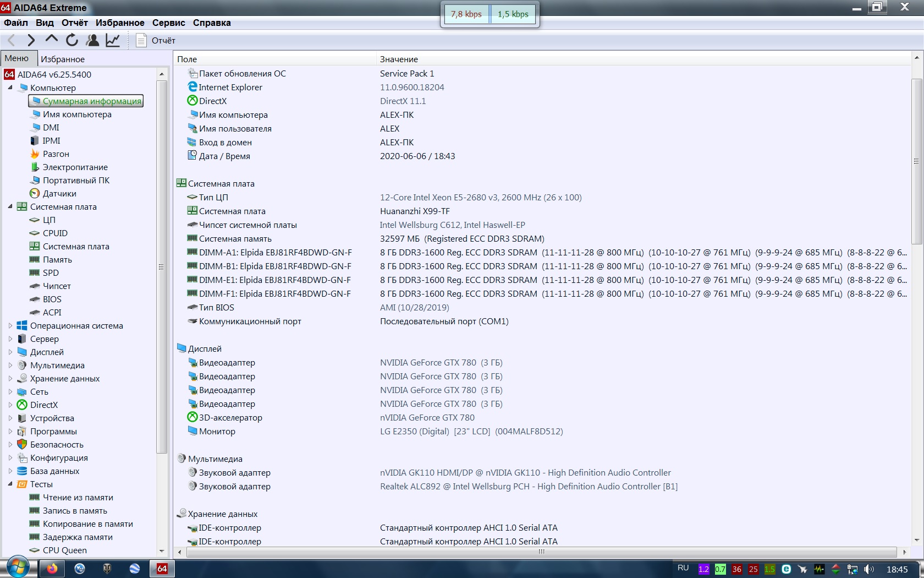This screenshot has height=578, width=924.
Task: Expand the Мультимедиа tree node
Action: tap(10, 365)
